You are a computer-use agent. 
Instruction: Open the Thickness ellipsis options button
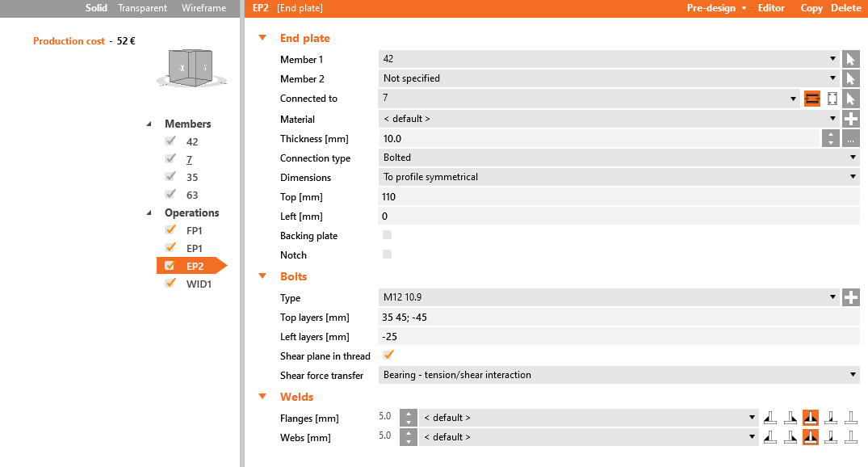(x=851, y=138)
